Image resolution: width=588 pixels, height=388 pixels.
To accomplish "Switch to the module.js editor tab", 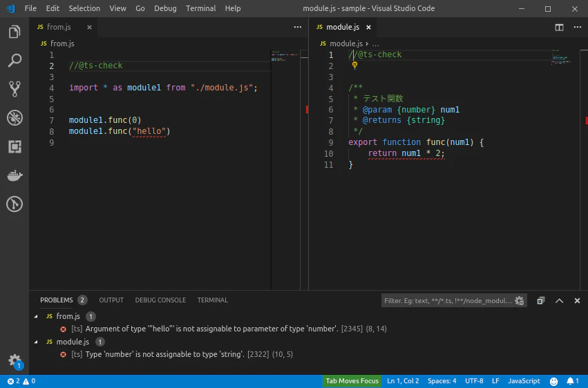I will (x=343, y=27).
